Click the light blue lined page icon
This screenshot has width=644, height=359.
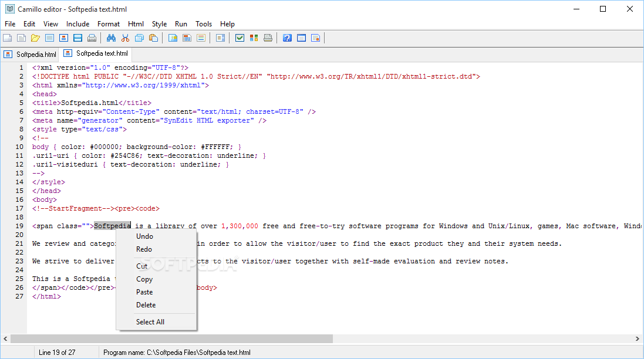point(49,38)
